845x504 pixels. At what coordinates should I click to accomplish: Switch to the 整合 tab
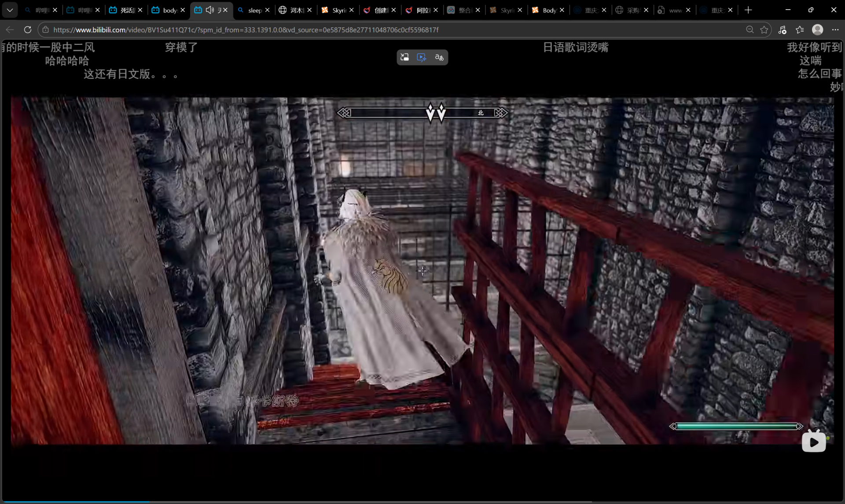point(464,10)
